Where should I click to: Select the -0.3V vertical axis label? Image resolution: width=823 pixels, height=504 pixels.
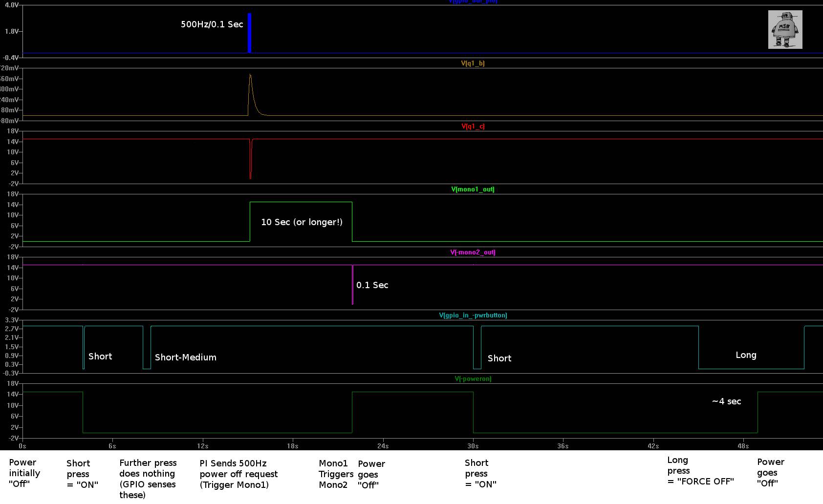10,373
